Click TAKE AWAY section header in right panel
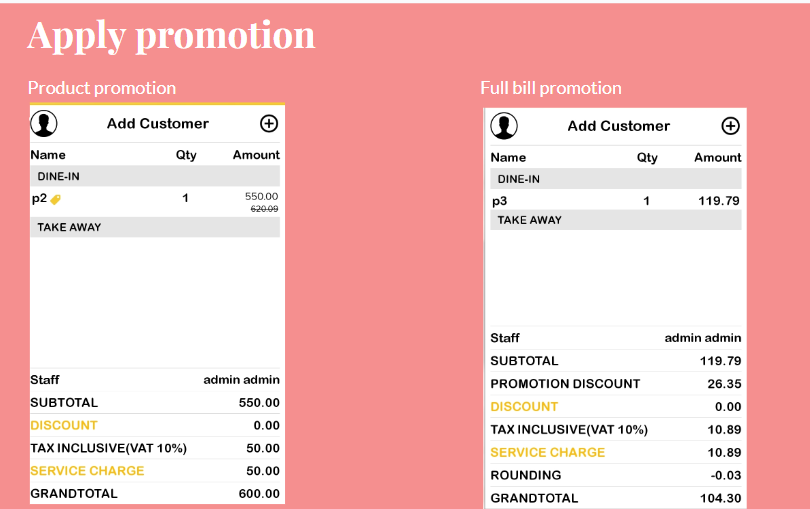The width and height of the screenshot is (810, 509). [x=616, y=220]
